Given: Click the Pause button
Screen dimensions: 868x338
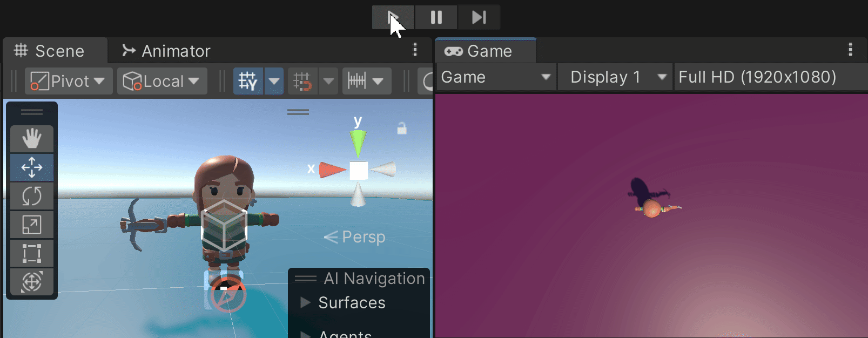Looking at the screenshot, I should [x=436, y=17].
